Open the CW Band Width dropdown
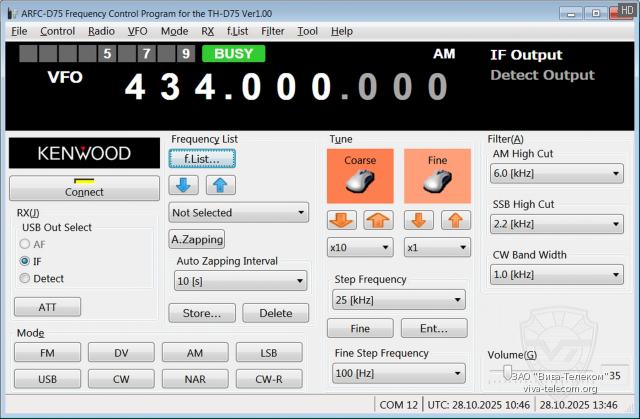640x419 pixels. (x=557, y=275)
